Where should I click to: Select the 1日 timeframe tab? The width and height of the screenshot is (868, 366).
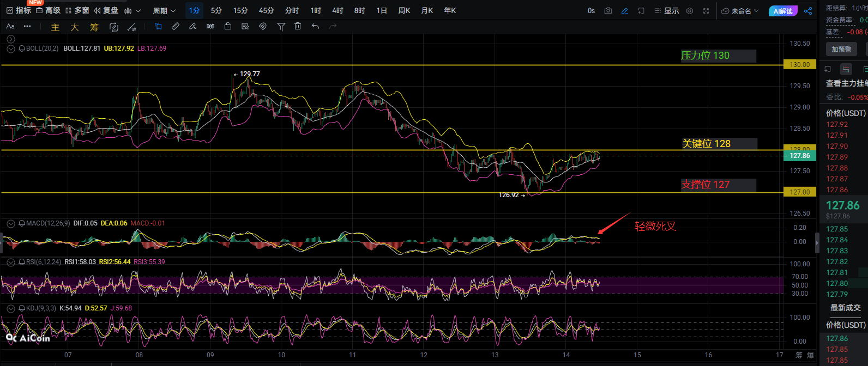coord(382,11)
